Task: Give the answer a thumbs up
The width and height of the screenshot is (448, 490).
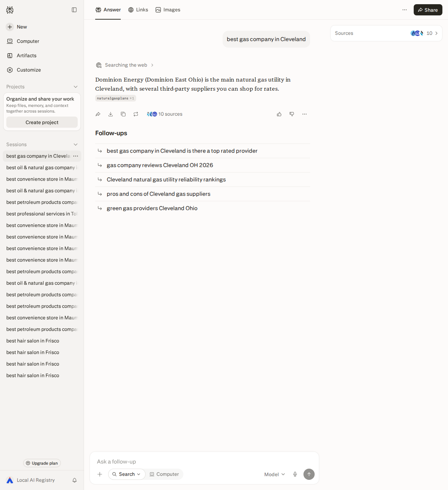Action: click(x=279, y=114)
